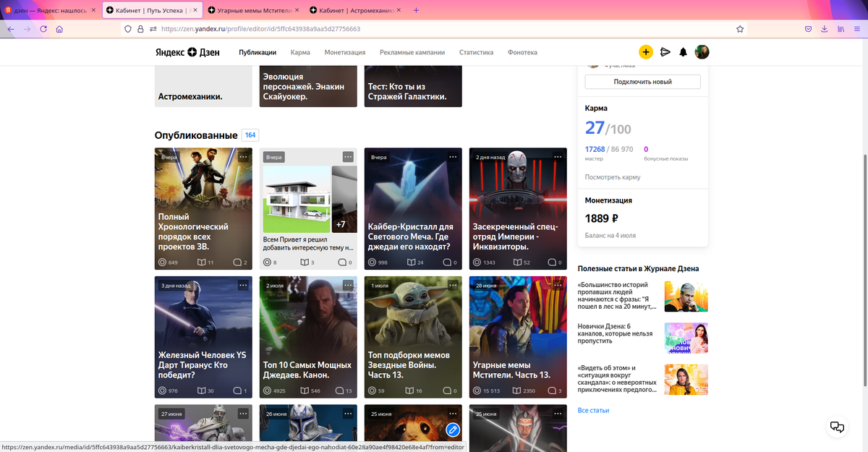Open options menu on 'Кайбер-Кристалл' card

[453, 157]
